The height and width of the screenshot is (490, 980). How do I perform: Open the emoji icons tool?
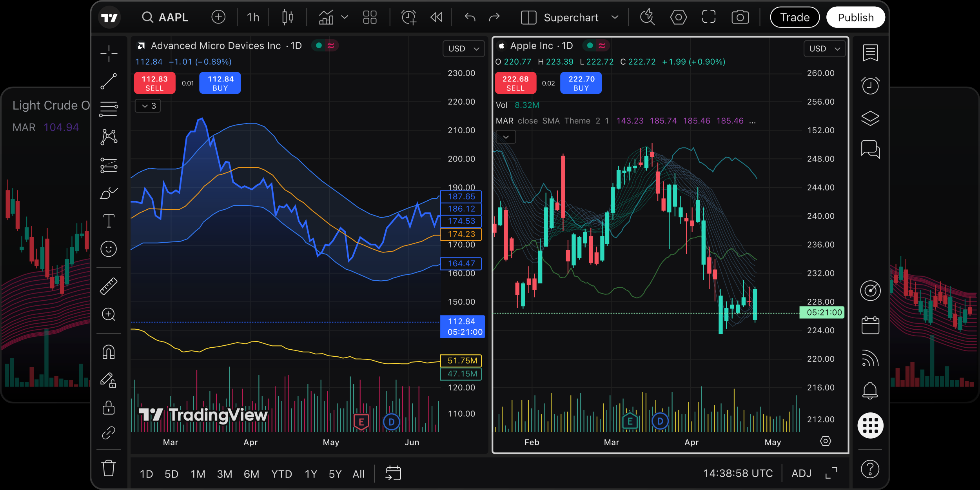[x=109, y=249]
